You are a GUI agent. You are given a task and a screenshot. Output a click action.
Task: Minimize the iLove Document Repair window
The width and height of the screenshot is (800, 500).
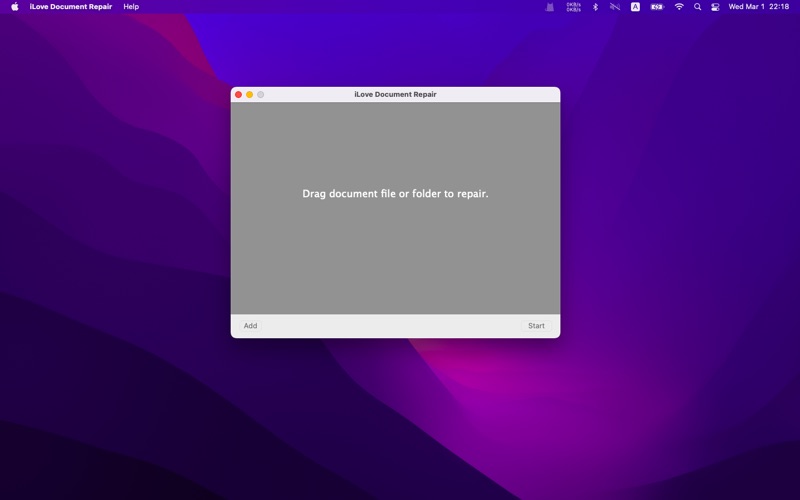pos(249,94)
